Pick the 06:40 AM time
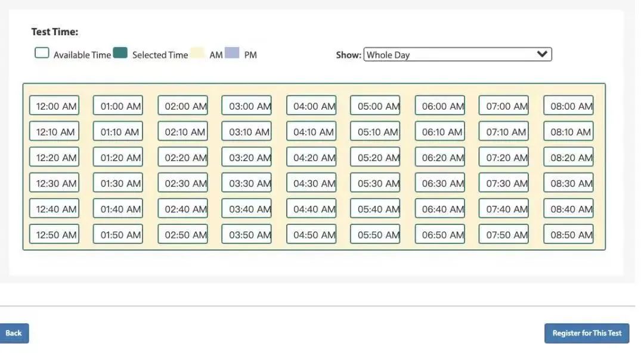The width and height of the screenshot is (644, 358). (x=440, y=208)
